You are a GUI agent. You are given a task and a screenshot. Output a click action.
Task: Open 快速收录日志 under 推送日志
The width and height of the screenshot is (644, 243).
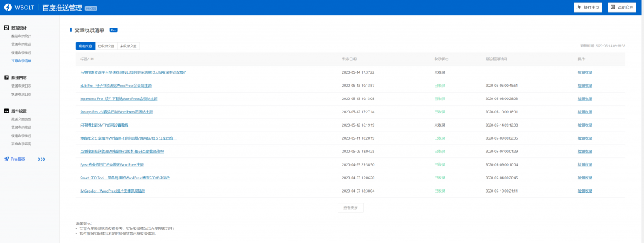(x=21, y=94)
